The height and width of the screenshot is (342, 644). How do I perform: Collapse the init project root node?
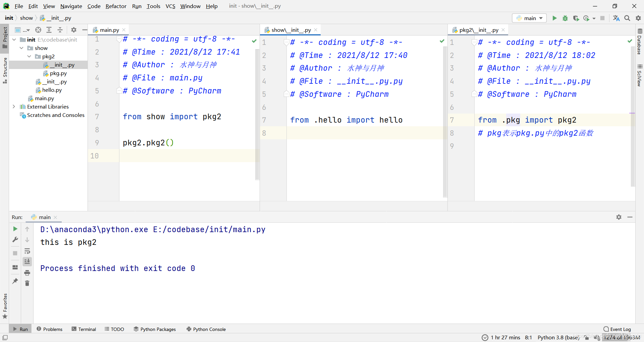click(x=14, y=40)
